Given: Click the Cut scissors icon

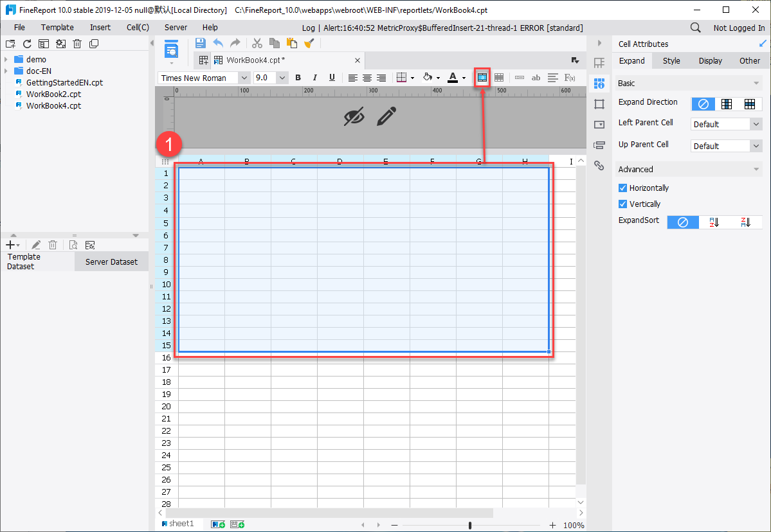Looking at the screenshot, I should [257, 43].
